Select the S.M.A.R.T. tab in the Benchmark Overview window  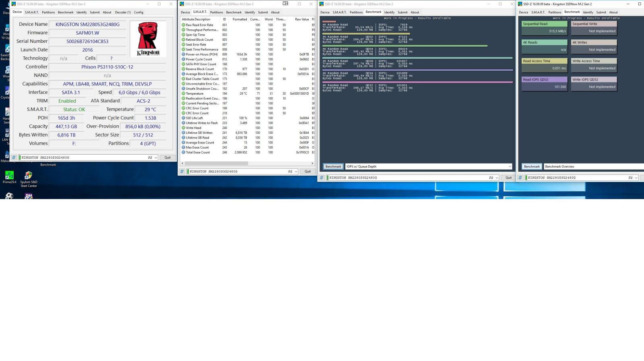pyautogui.click(x=538, y=12)
